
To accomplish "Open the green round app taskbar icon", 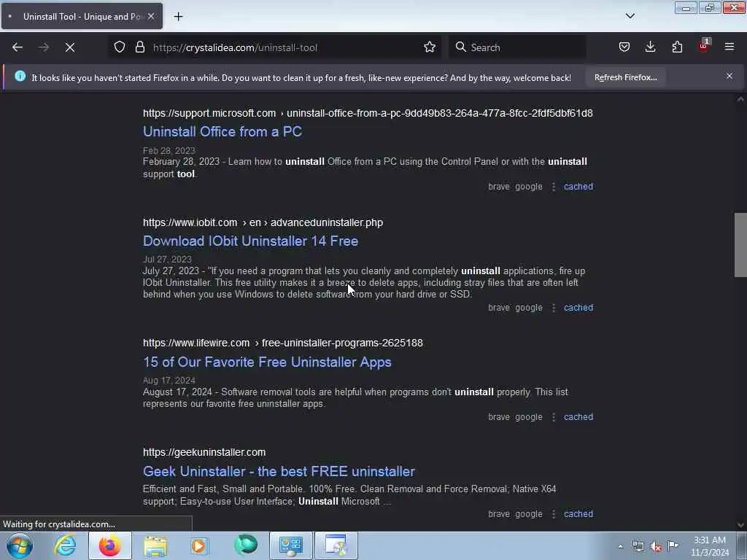I will [245, 545].
